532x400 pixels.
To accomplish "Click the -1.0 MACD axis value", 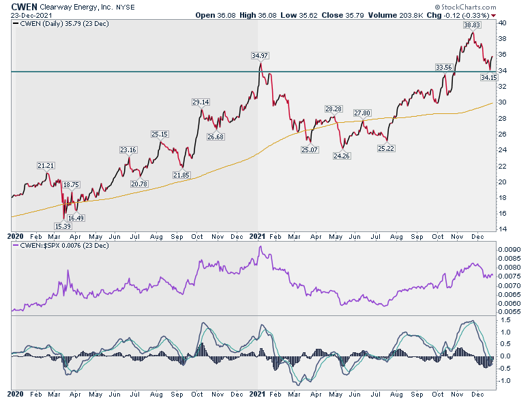I will tap(504, 381).
